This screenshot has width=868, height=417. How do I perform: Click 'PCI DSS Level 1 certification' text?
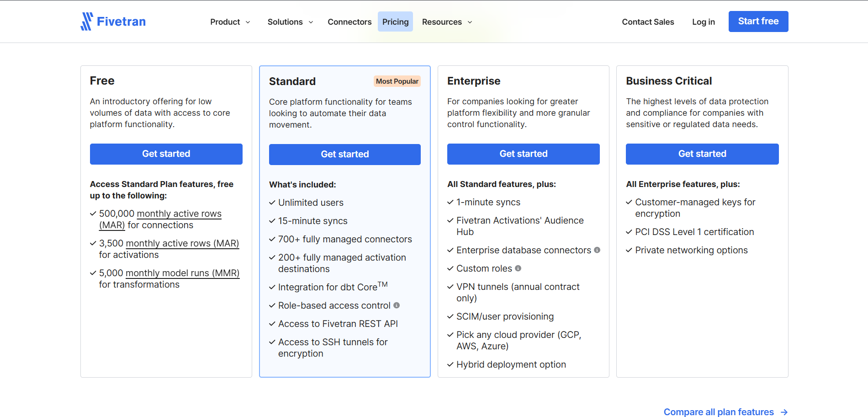pyautogui.click(x=694, y=232)
